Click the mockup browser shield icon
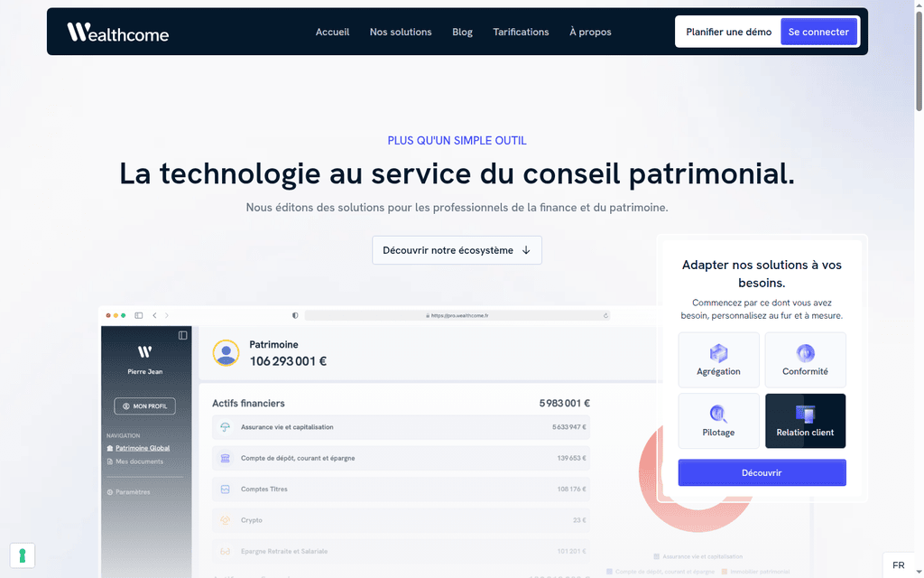 [x=295, y=315]
